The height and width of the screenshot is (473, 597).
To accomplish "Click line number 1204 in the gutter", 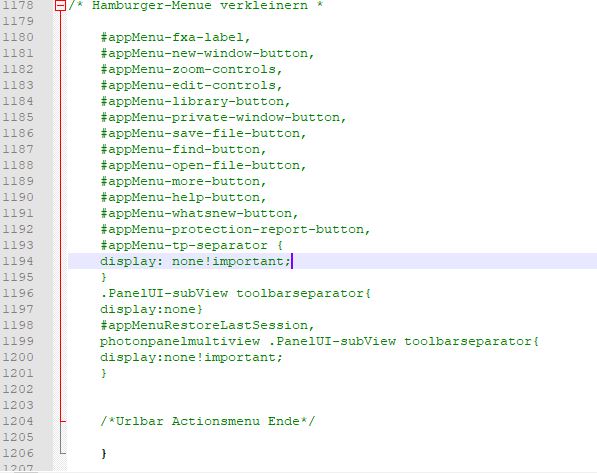I will coord(18,421).
